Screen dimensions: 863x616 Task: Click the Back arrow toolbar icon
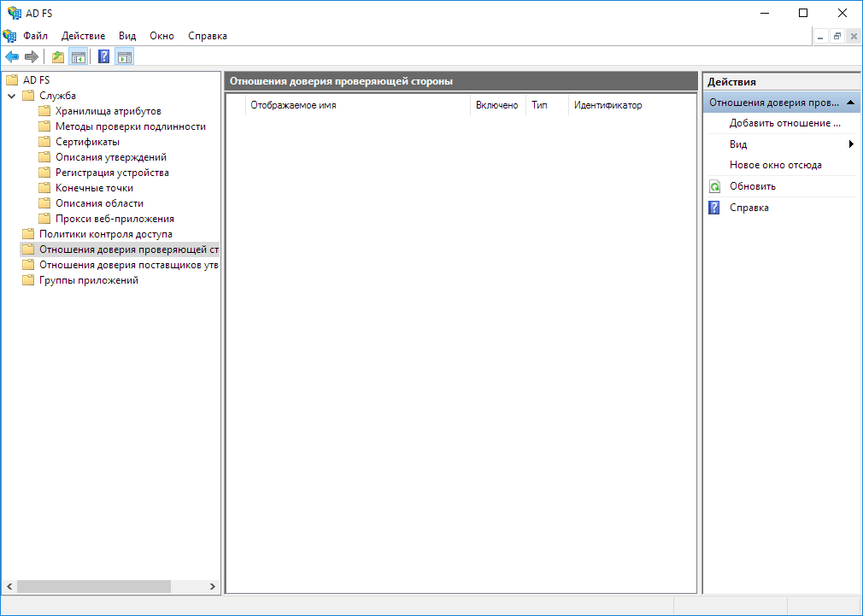12,57
